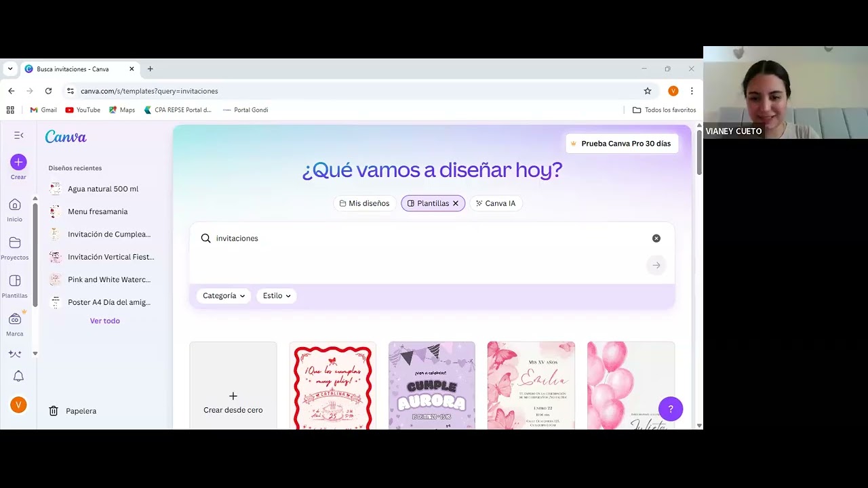Viewport: 868px width, 488px height.
Task: Open the magic apps icon in sidebar
Action: [x=15, y=354]
